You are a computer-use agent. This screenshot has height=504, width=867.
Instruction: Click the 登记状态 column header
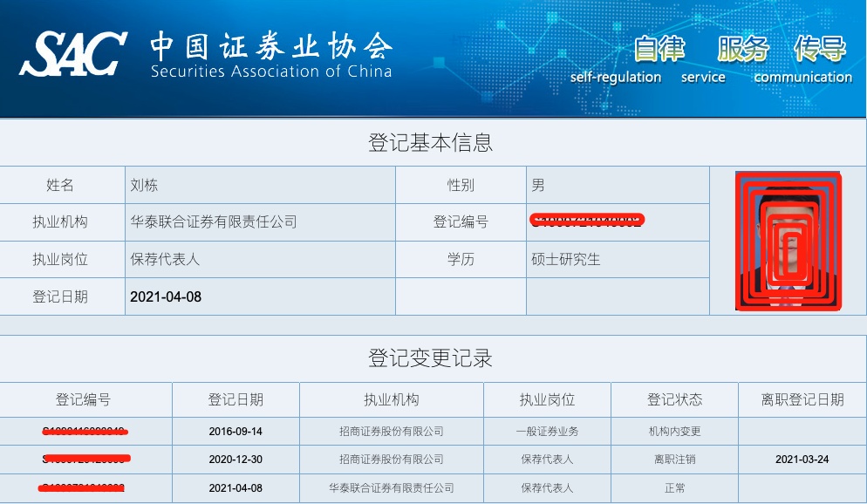point(674,399)
